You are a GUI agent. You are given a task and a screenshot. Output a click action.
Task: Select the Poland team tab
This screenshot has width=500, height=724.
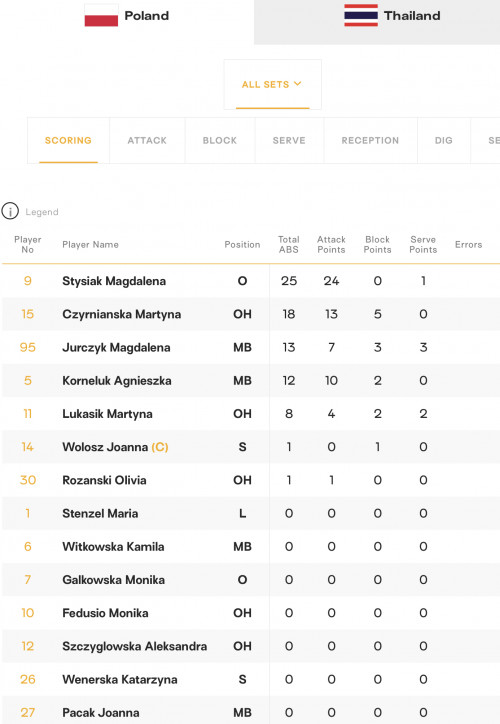[x=127, y=22]
